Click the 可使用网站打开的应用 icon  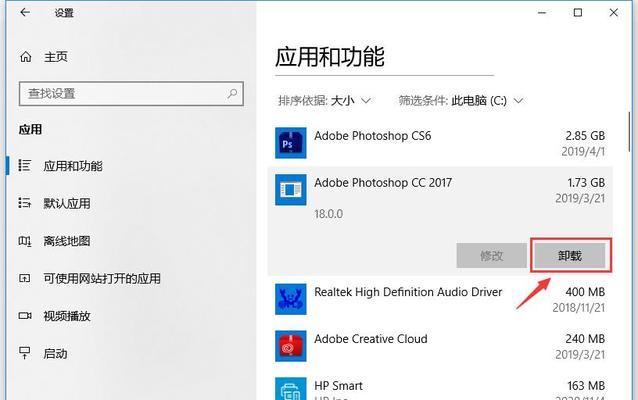24,278
